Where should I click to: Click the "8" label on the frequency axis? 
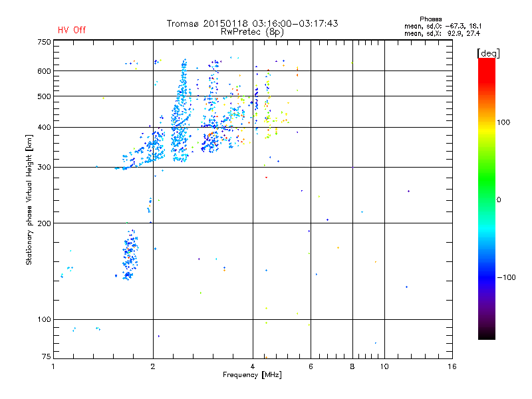click(x=352, y=366)
